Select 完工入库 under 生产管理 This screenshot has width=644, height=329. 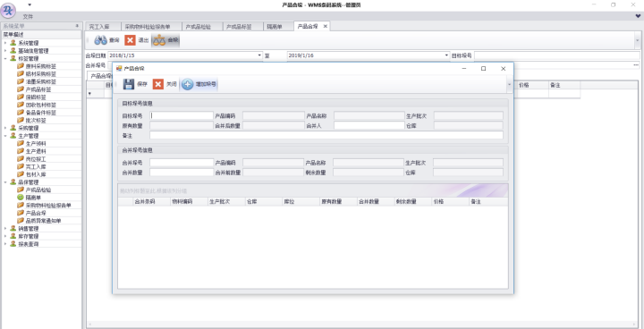pos(36,167)
